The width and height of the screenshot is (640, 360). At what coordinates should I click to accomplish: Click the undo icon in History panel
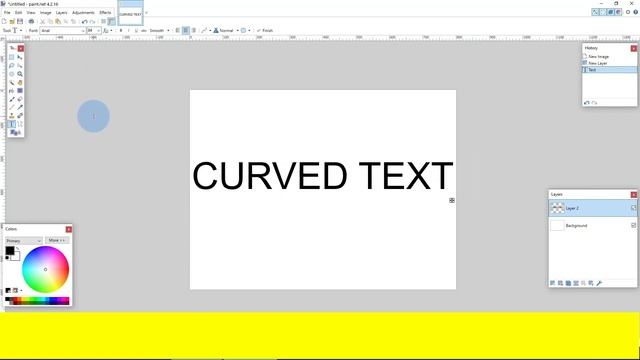coord(587,103)
